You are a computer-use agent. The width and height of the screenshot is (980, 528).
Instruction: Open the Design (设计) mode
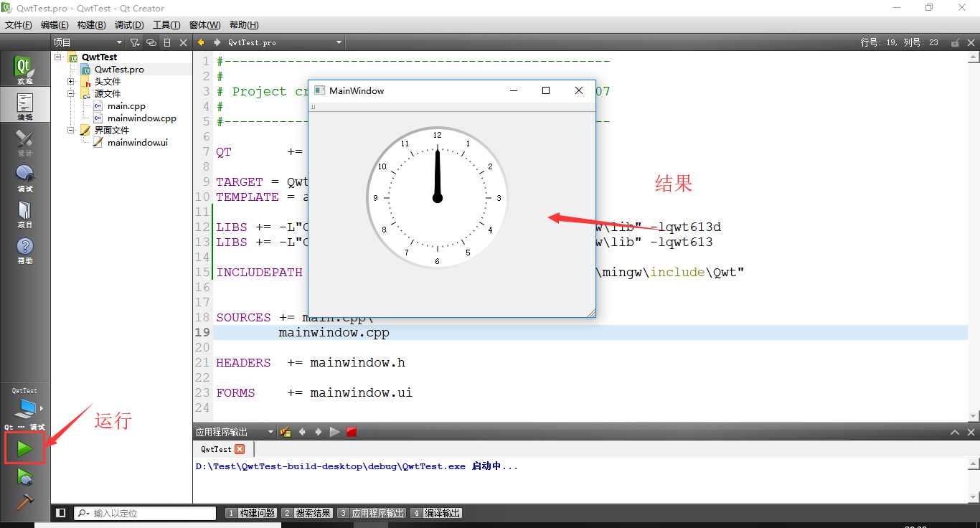(24, 143)
